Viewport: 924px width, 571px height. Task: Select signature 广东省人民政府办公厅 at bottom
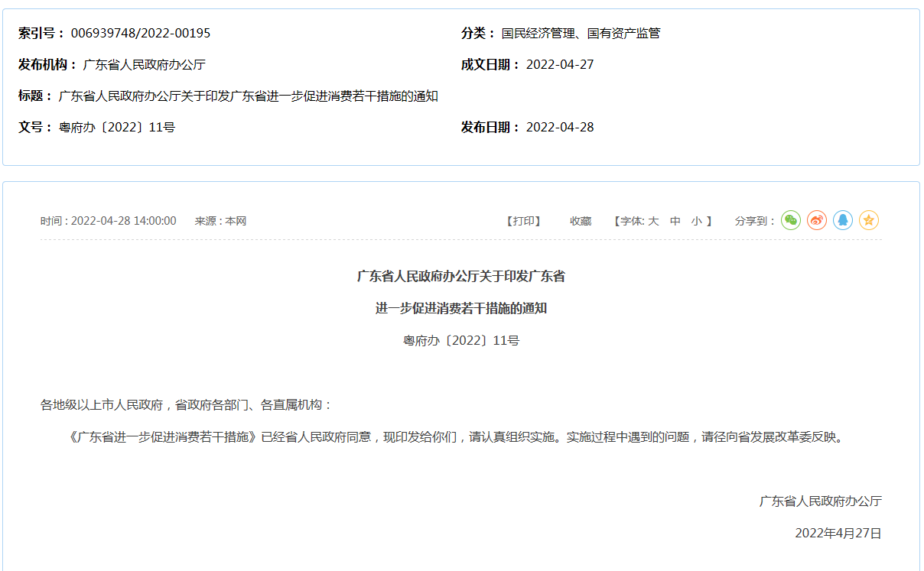click(821, 501)
